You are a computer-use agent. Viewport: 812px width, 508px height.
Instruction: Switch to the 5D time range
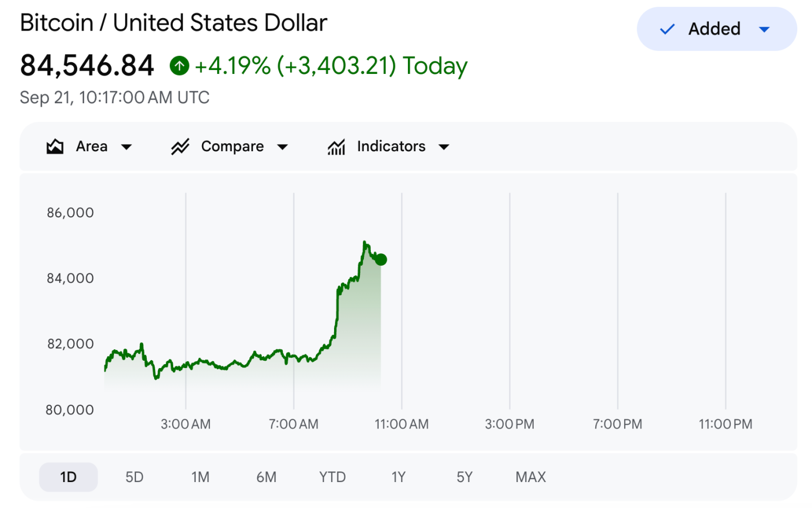click(134, 477)
